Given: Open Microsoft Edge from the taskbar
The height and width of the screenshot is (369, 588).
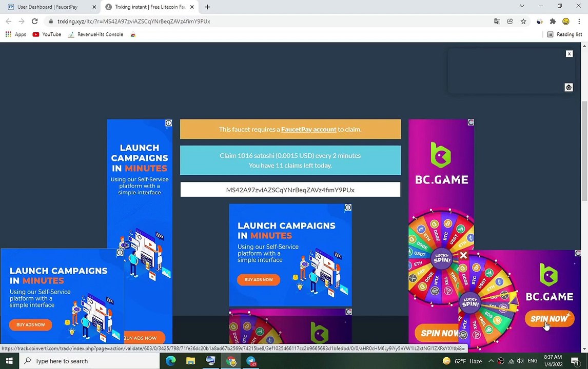Looking at the screenshot, I should pyautogui.click(x=171, y=361).
